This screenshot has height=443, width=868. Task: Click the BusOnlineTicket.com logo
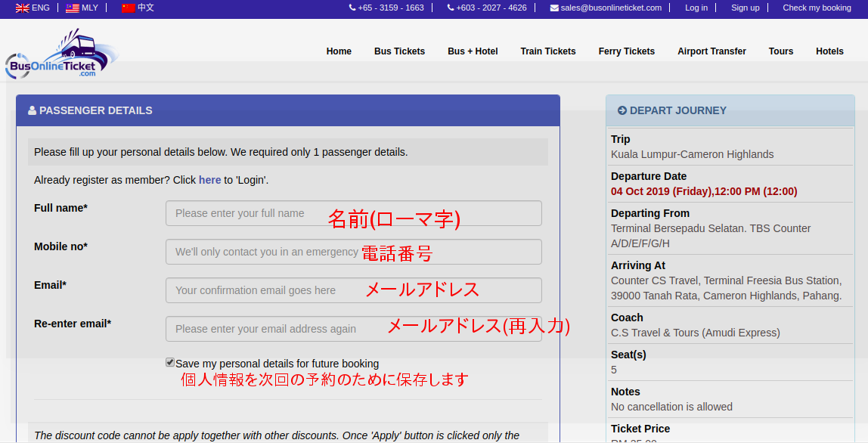coord(61,54)
